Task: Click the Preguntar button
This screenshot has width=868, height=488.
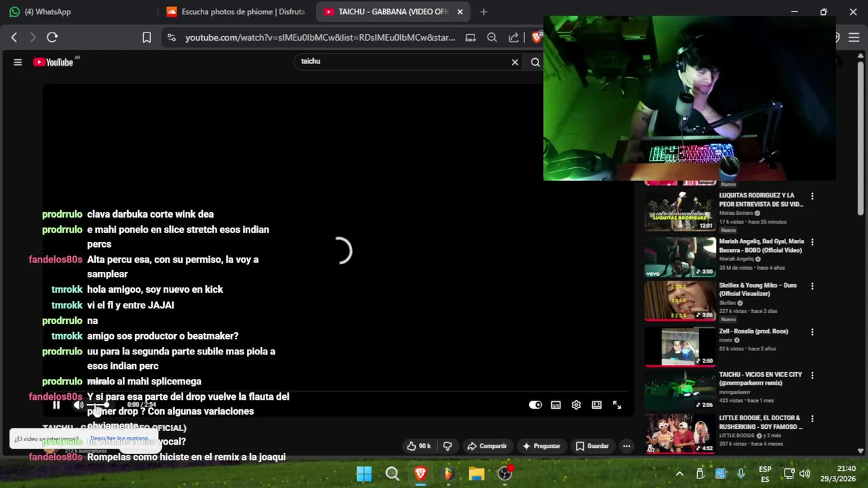Action: pos(540,446)
